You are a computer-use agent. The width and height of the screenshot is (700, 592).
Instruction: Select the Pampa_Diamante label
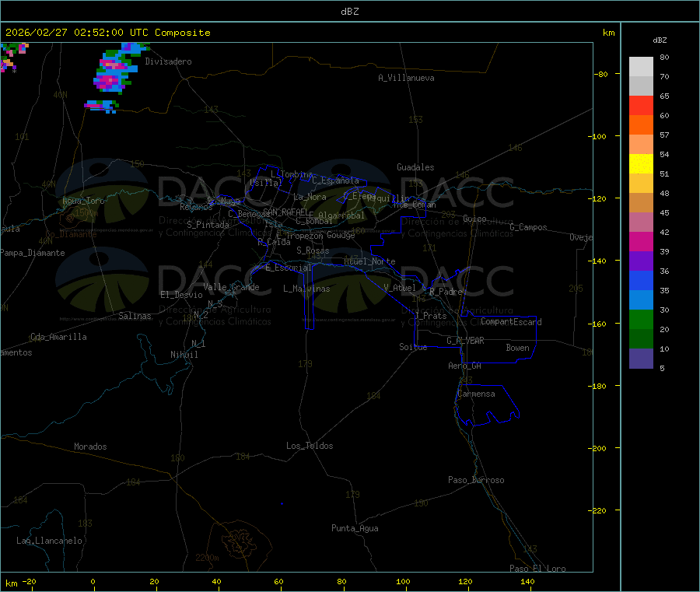pos(32,253)
